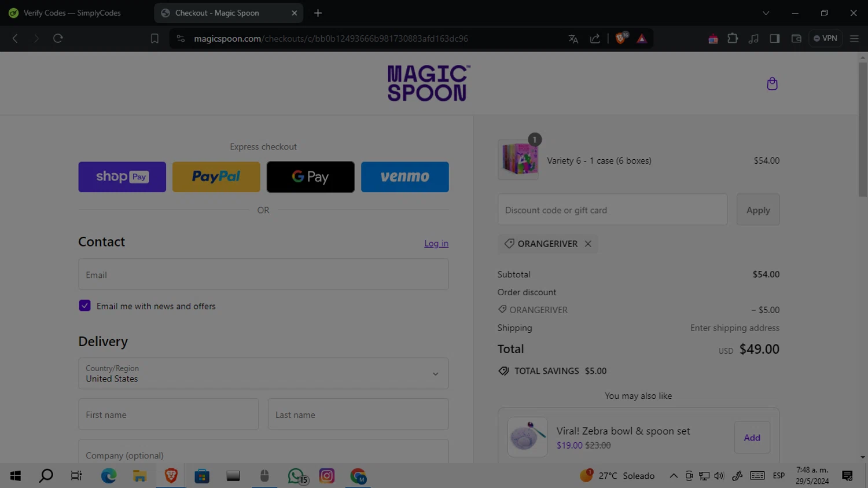Click the address bar URL
Image resolution: width=868 pixels, height=488 pixels.
click(331, 38)
